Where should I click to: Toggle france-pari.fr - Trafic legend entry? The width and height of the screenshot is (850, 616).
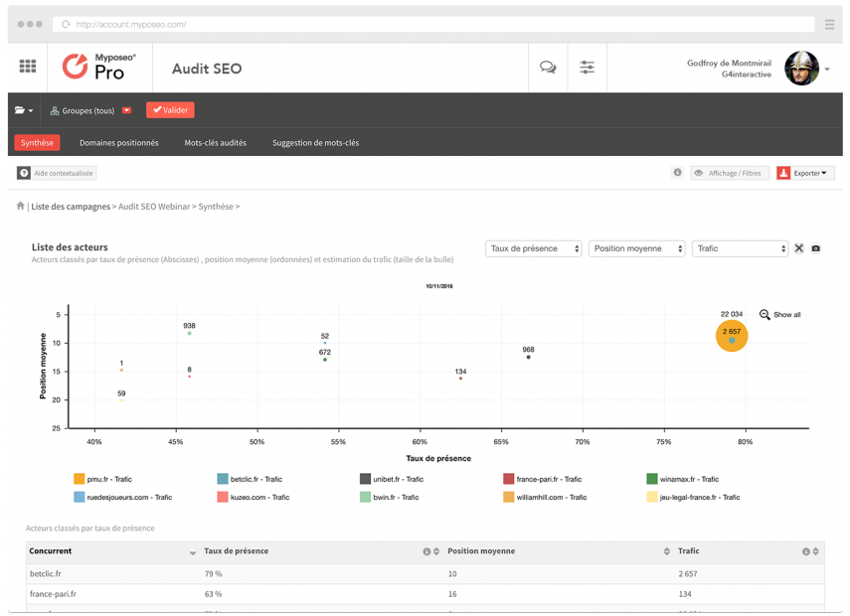point(543,479)
